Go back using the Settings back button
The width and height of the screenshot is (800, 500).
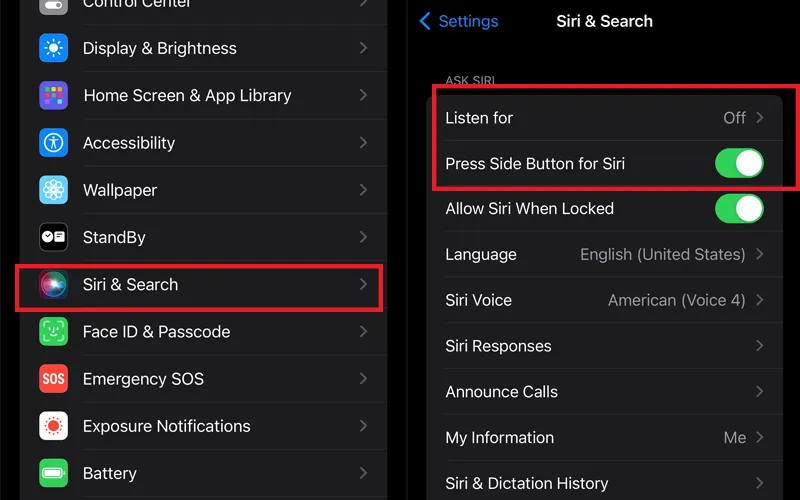pos(458,21)
